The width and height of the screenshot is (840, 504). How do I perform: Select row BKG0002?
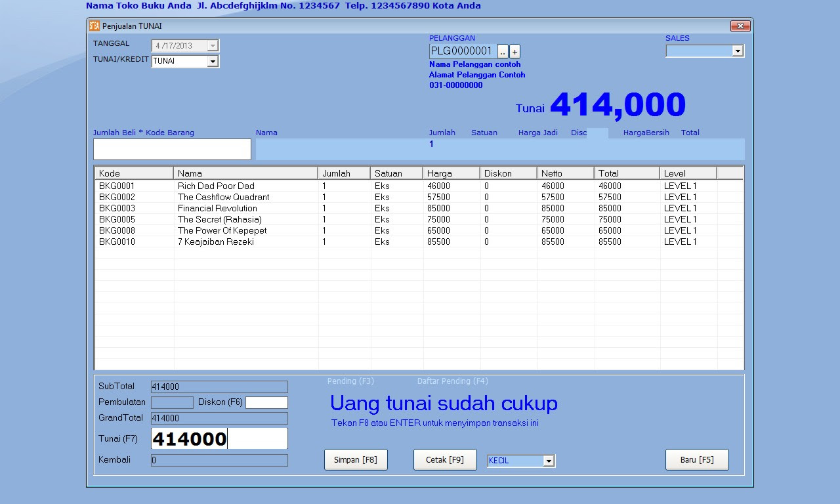[x=419, y=198]
